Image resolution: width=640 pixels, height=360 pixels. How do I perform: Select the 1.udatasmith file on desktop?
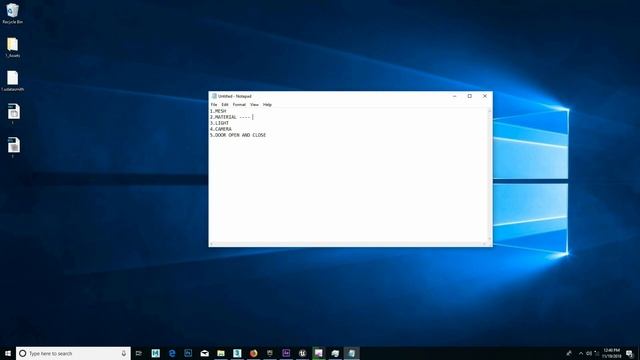[x=13, y=81]
